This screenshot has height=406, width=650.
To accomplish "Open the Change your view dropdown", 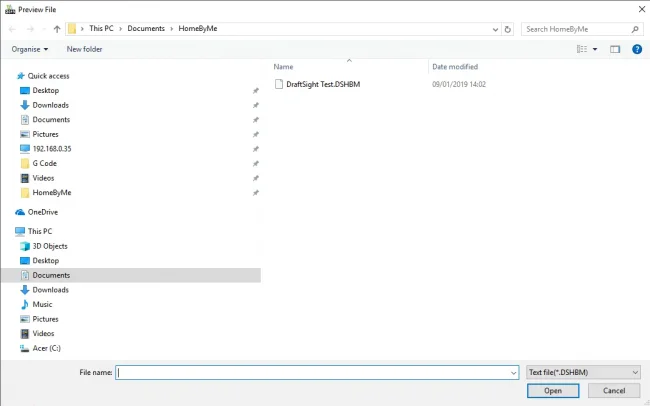I will coord(595,49).
